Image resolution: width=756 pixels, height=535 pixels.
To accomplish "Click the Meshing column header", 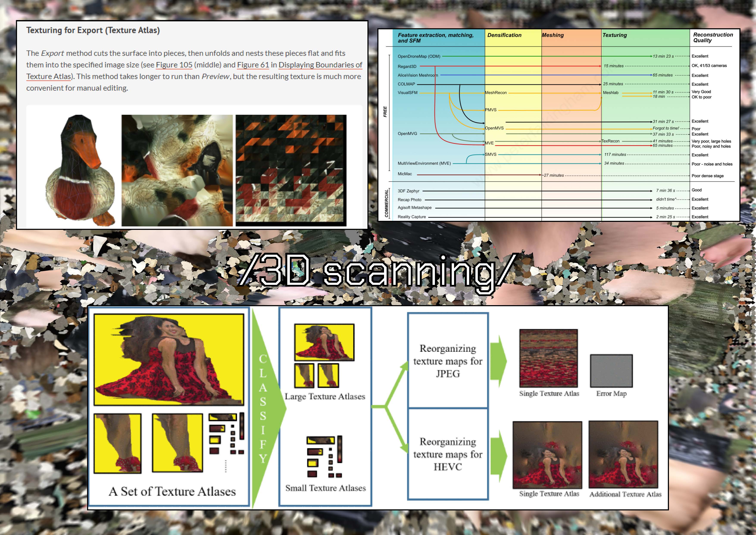I will [x=553, y=35].
